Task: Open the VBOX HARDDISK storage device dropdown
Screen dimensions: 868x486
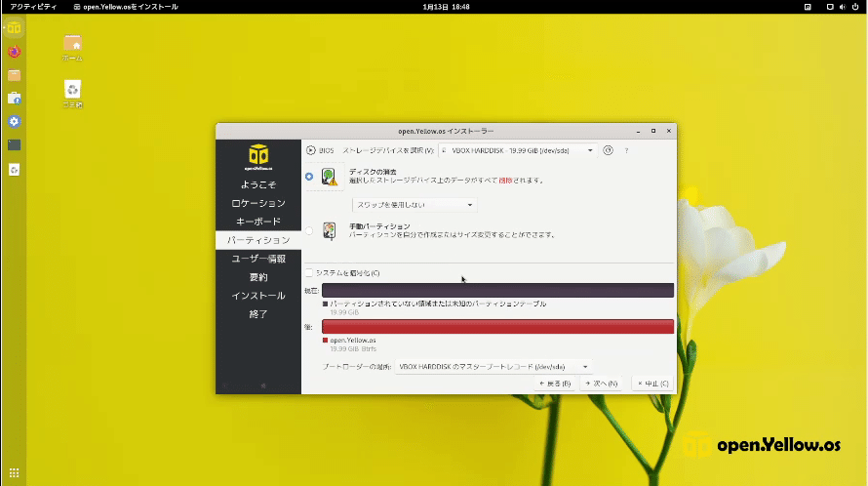Action: coord(518,150)
